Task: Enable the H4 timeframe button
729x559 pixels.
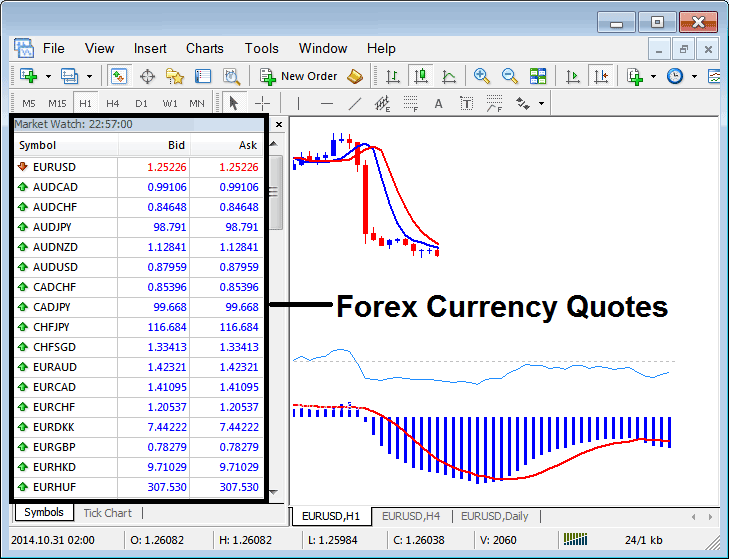Action: 113,103
